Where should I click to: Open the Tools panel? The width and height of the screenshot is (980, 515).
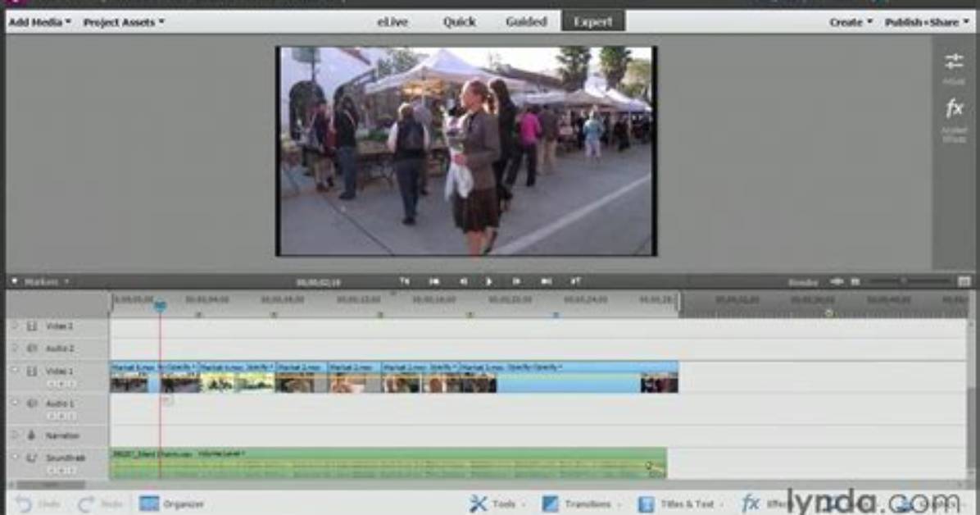pyautogui.click(x=497, y=504)
